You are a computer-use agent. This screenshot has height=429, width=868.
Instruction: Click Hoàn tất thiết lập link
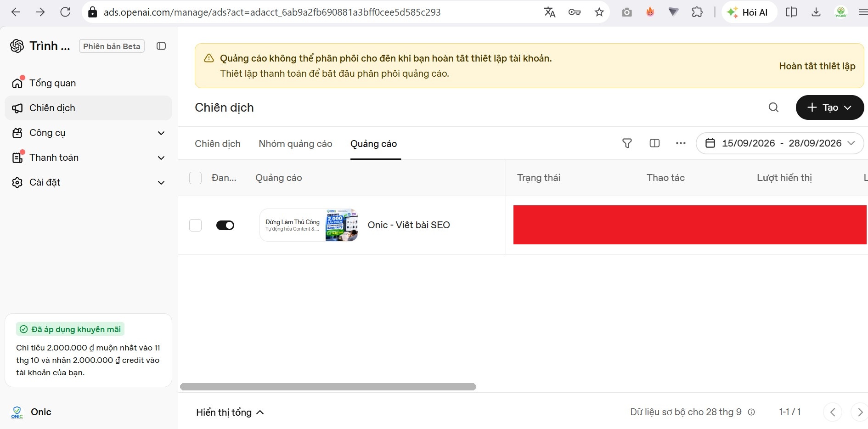pyautogui.click(x=817, y=66)
